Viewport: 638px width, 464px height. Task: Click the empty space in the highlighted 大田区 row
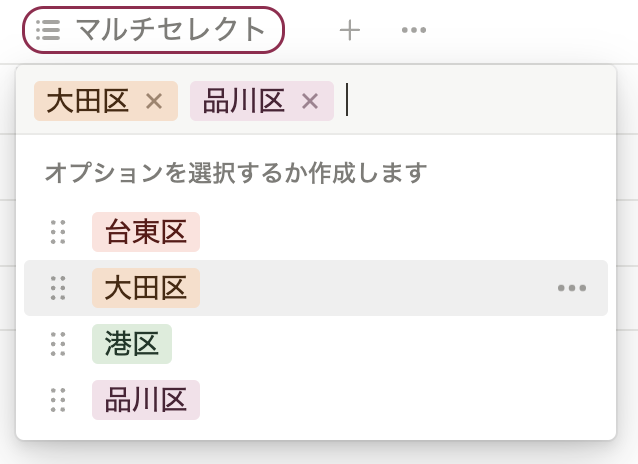tap(374, 288)
